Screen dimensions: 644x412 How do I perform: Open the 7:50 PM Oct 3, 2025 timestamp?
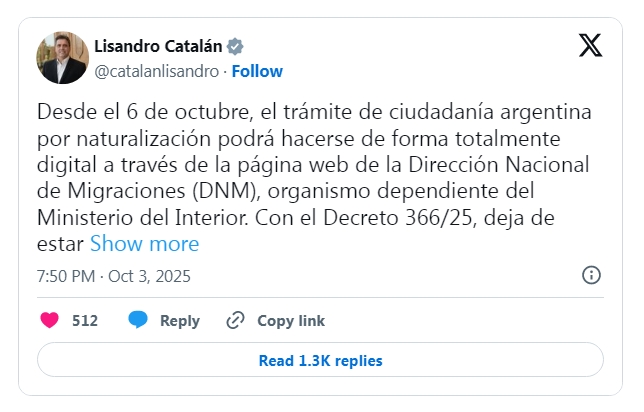(x=113, y=275)
